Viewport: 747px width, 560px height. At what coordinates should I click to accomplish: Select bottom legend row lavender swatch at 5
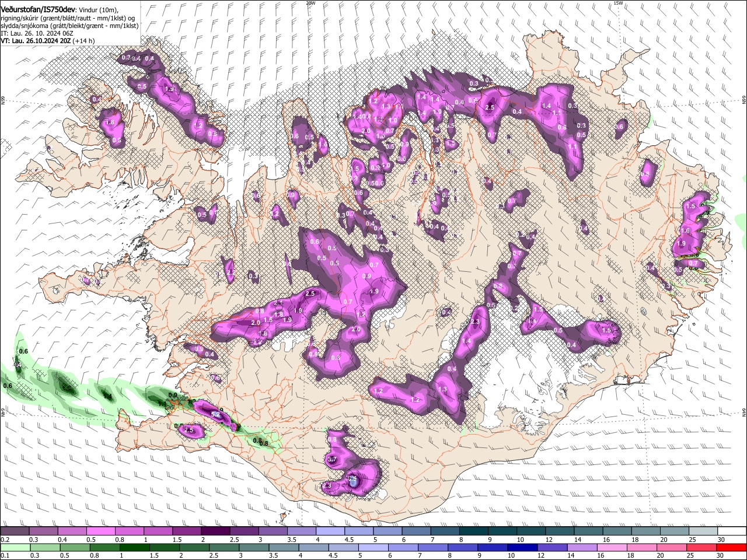coord(375,547)
